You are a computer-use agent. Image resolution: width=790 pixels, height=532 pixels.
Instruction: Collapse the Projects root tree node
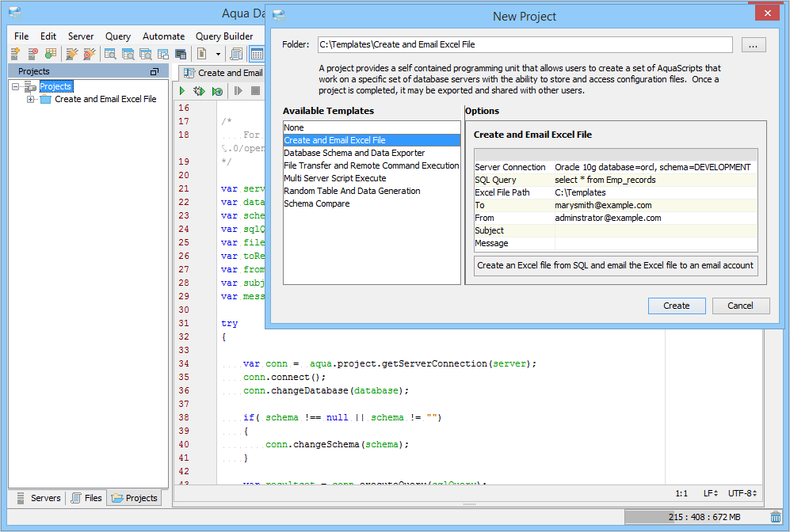coord(16,86)
